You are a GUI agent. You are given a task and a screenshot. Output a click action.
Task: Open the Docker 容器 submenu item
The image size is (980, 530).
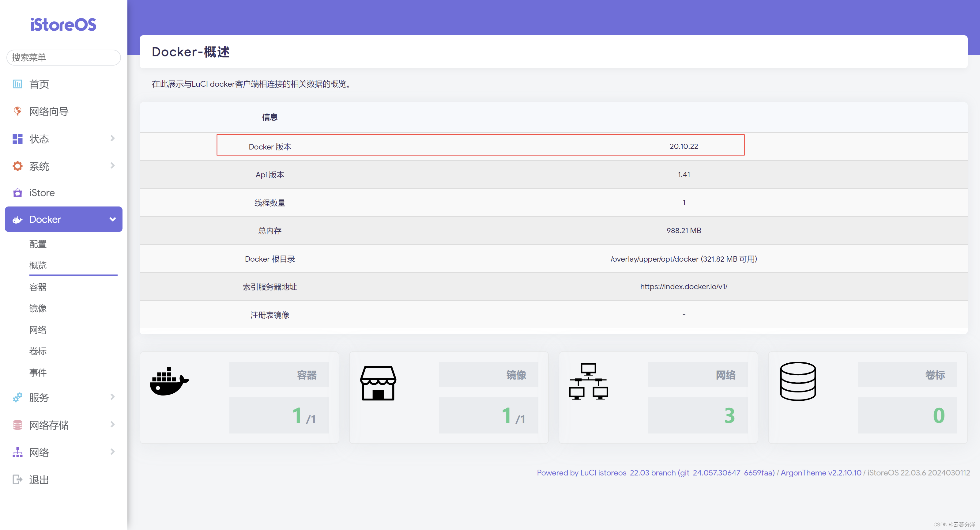click(x=38, y=287)
